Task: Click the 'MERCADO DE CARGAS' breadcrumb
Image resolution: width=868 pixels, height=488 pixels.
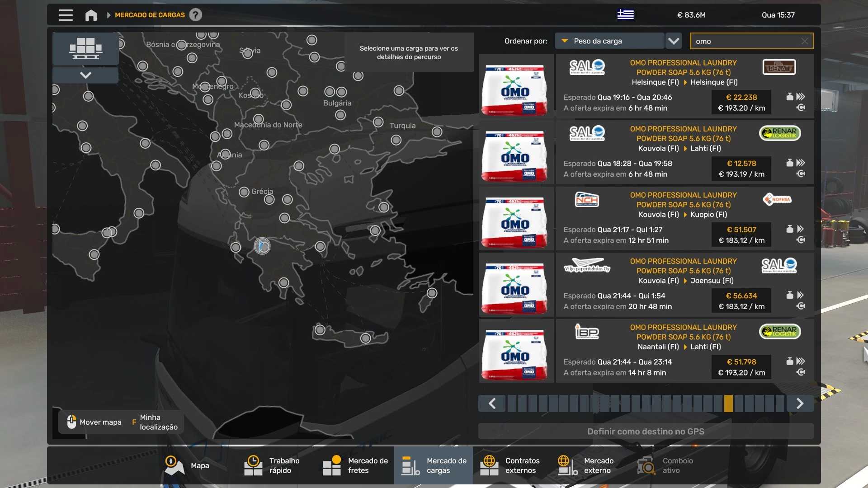Action: click(x=150, y=15)
